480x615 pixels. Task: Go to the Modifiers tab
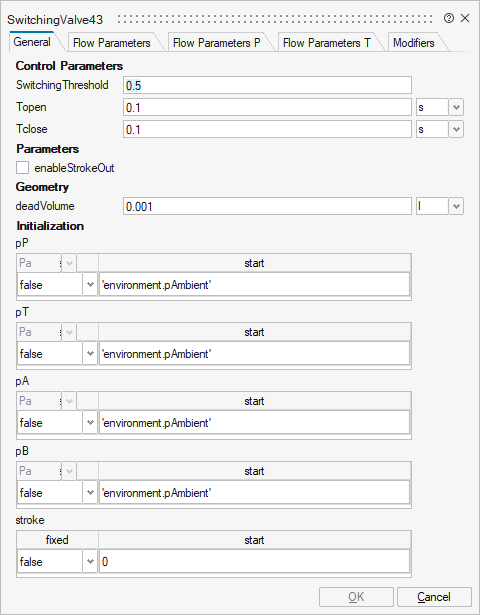pos(414,43)
